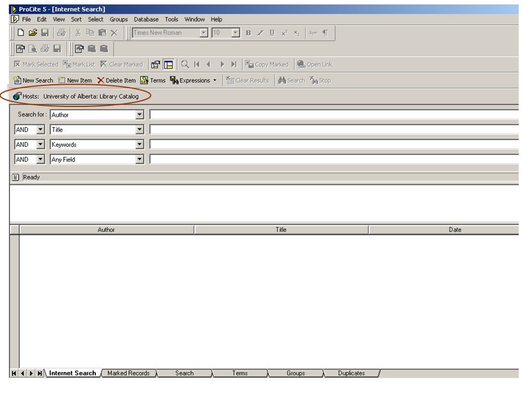Click the Paste clipboard icon
The height and width of the screenshot is (399, 532).
coord(102,33)
